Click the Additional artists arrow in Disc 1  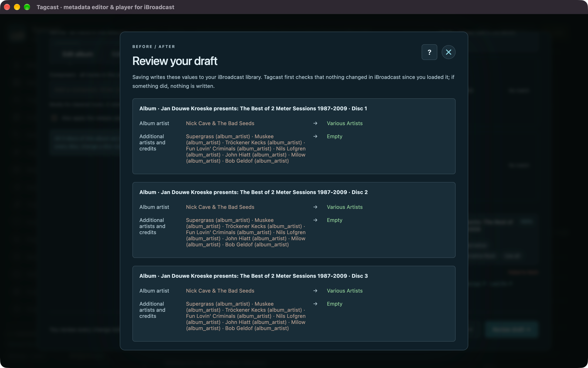[x=315, y=136]
